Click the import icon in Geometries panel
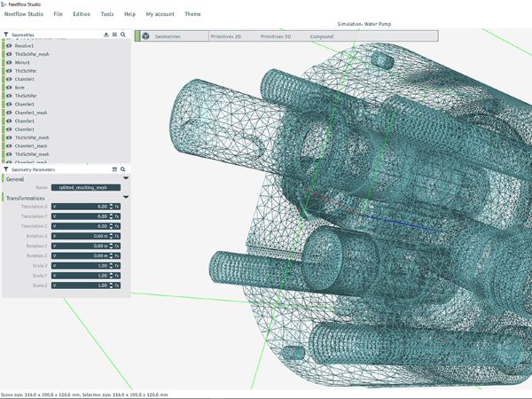The width and height of the screenshot is (532, 399). coord(106,35)
